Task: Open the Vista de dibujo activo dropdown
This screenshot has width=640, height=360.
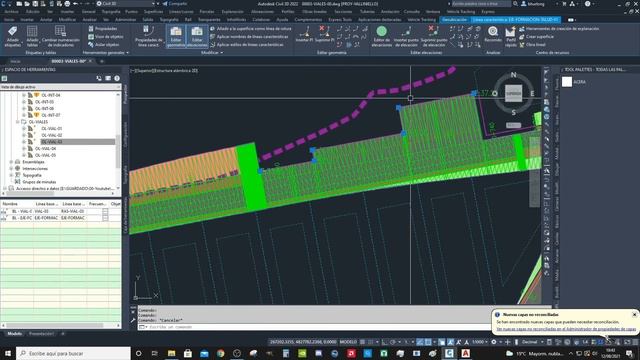Action: click(x=60, y=87)
